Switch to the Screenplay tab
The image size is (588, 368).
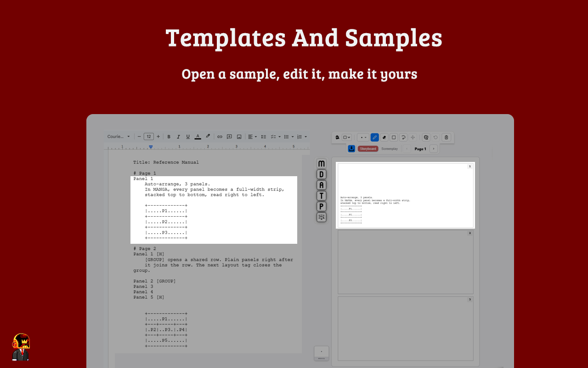pos(390,149)
